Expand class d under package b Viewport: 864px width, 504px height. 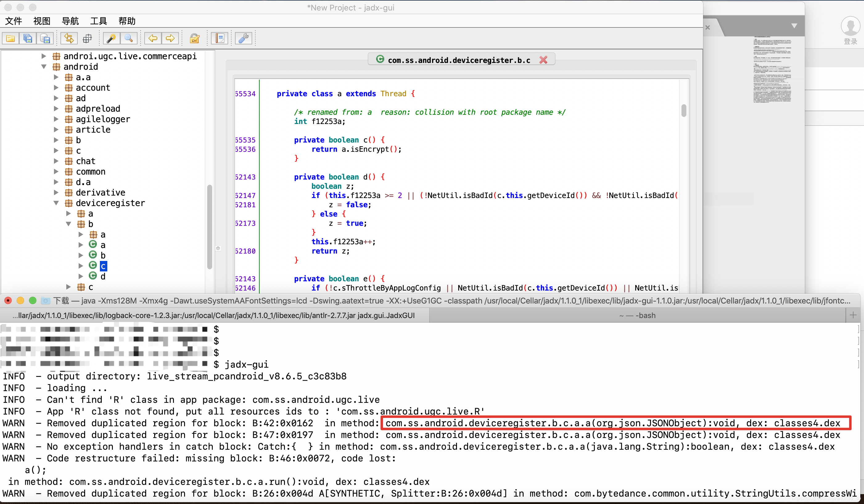[81, 276]
